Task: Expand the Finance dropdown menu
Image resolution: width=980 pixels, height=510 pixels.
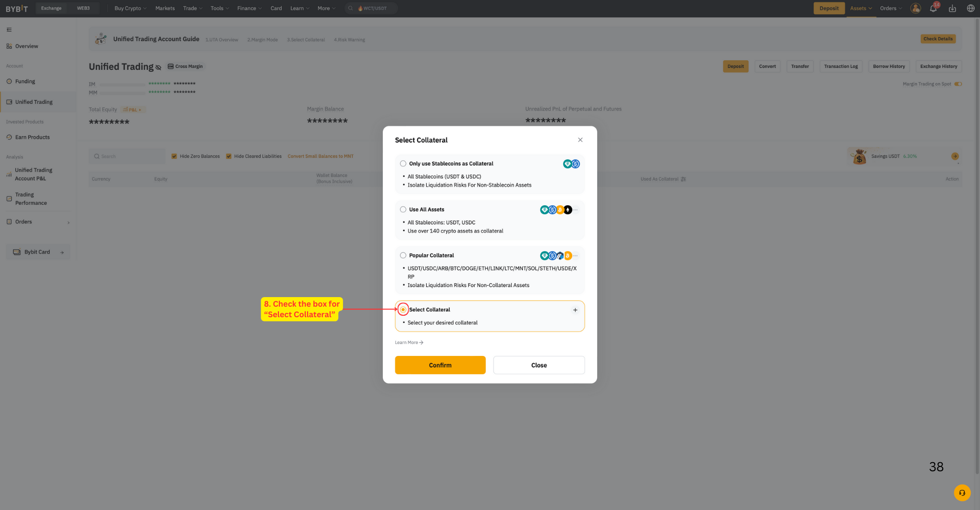Action: tap(249, 8)
